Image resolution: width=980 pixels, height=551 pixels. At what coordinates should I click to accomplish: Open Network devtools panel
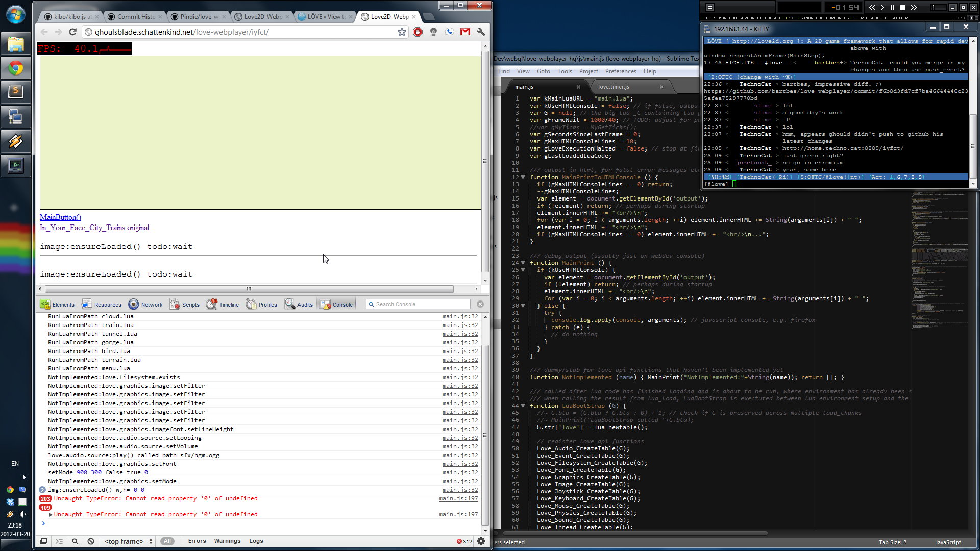[x=145, y=304]
